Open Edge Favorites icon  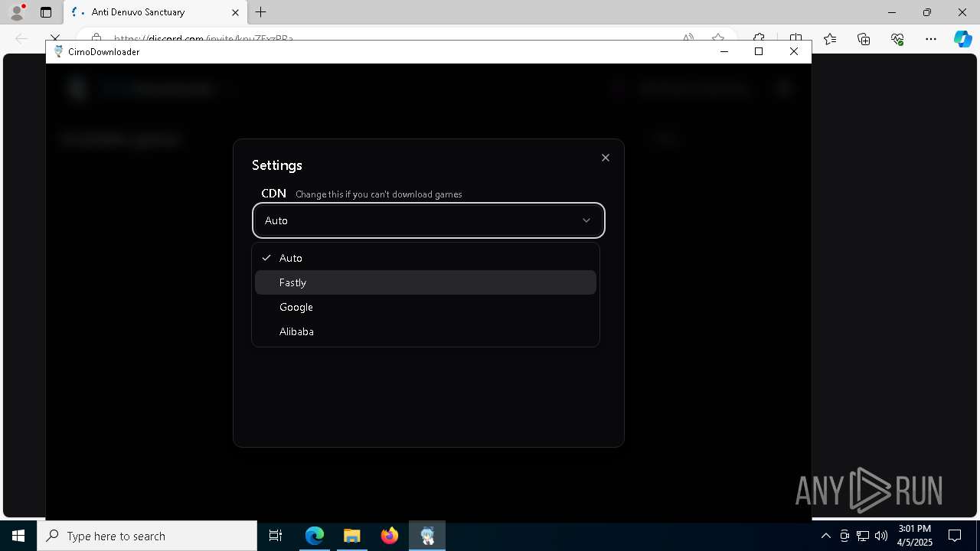[830, 39]
